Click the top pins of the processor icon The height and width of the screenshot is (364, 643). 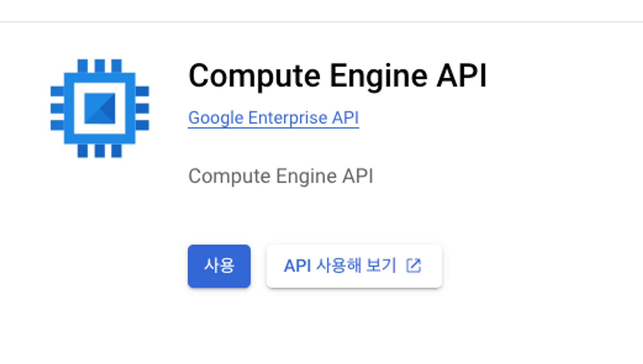[100, 66]
